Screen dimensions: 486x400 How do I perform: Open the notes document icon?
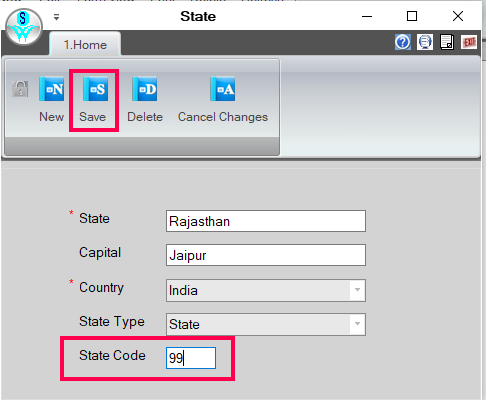[x=447, y=42]
